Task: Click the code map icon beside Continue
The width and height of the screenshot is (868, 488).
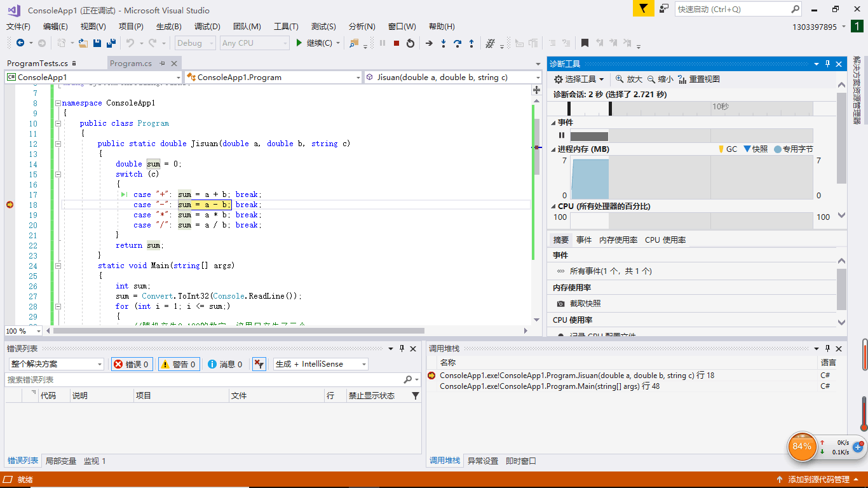Action: pos(354,43)
